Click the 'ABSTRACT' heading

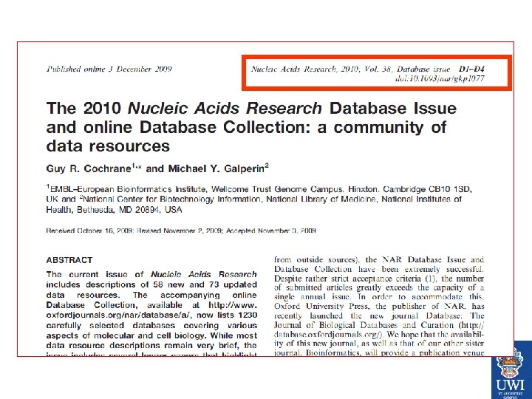[x=69, y=260]
